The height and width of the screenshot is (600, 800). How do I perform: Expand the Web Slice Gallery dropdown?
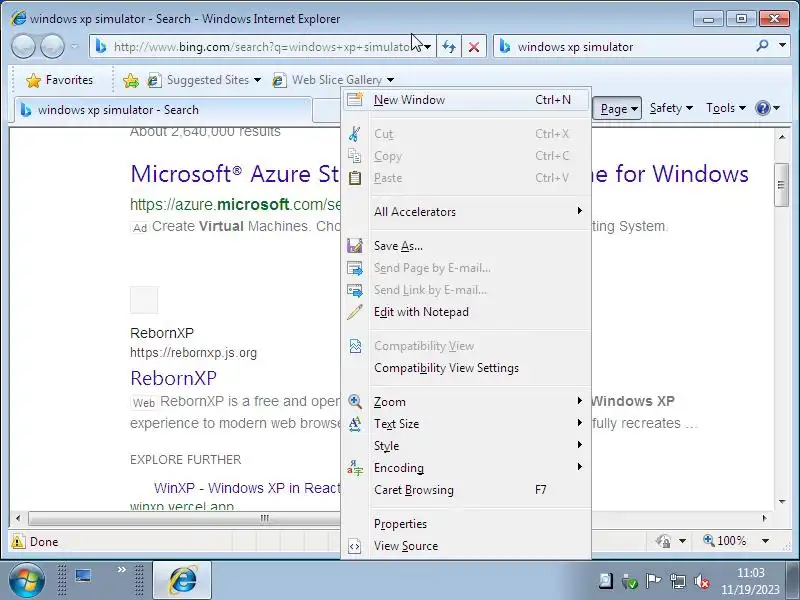point(390,80)
